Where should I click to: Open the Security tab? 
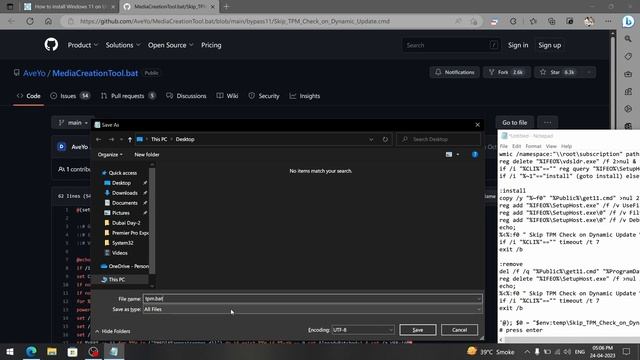coord(264,96)
